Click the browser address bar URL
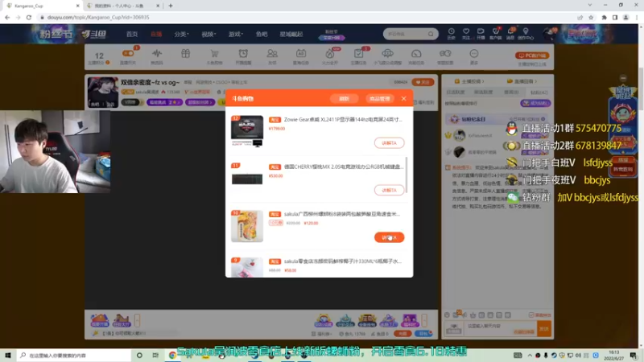This screenshot has width=644, height=362. click(x=98, y=17)
